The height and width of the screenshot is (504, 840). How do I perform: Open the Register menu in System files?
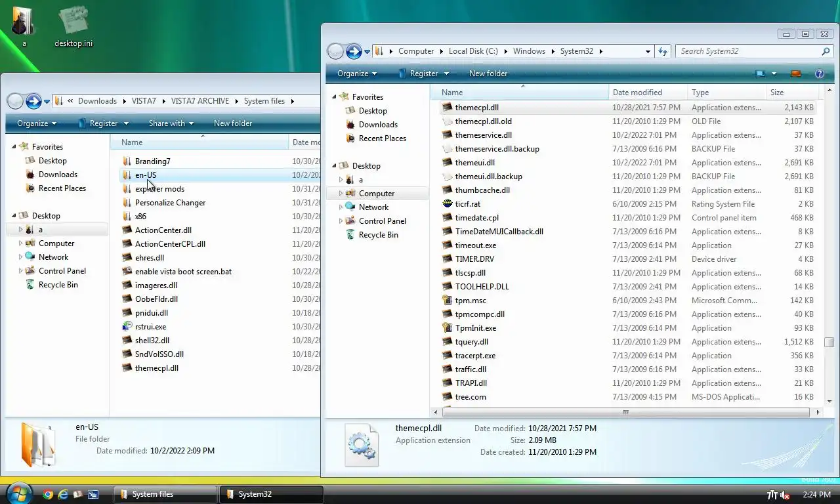click(x=102, y=123)
